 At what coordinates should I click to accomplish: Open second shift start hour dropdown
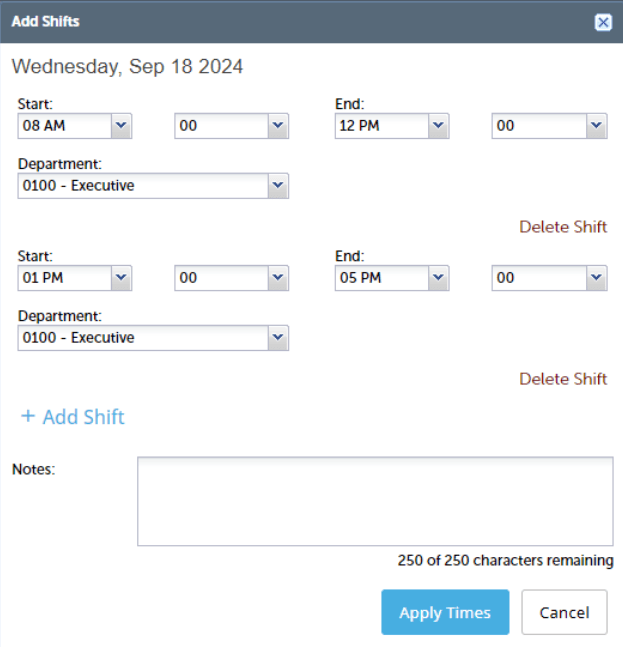(x=121, y=278)
